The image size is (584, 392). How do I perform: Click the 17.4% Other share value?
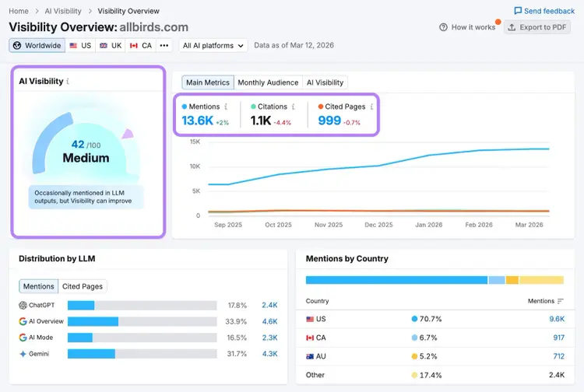[x=431, y=375]
